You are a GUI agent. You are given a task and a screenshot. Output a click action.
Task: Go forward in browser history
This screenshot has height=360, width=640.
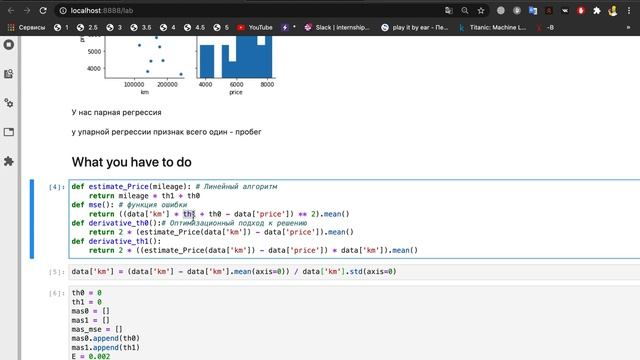pyautogui.click(x=27, y=11)
